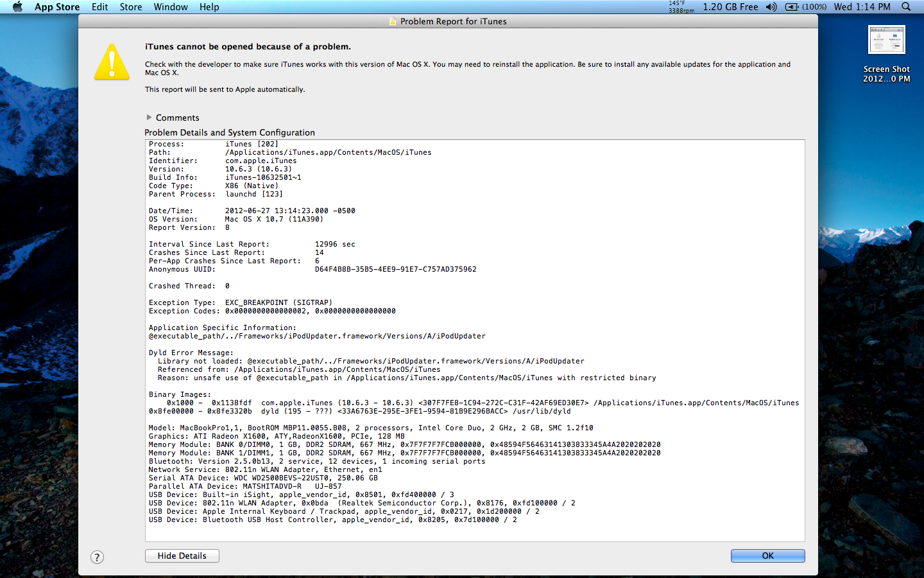Open the Apple menu

(x=17, y=7)
